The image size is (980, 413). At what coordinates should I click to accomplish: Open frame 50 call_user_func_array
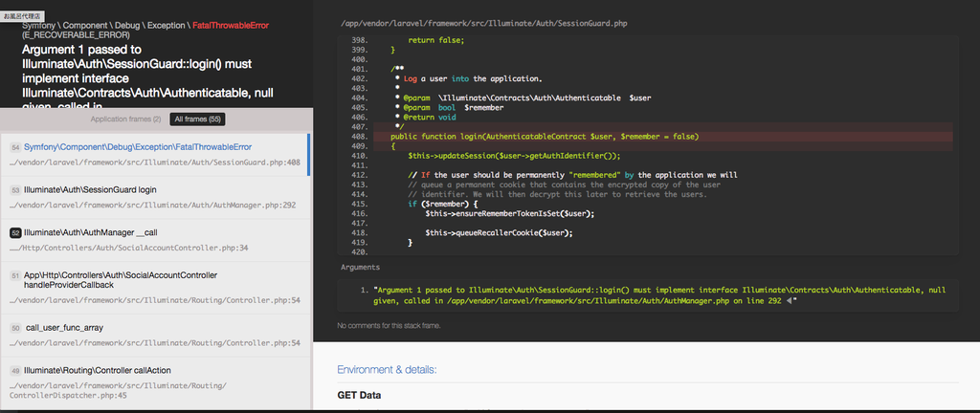pos(156,335)
